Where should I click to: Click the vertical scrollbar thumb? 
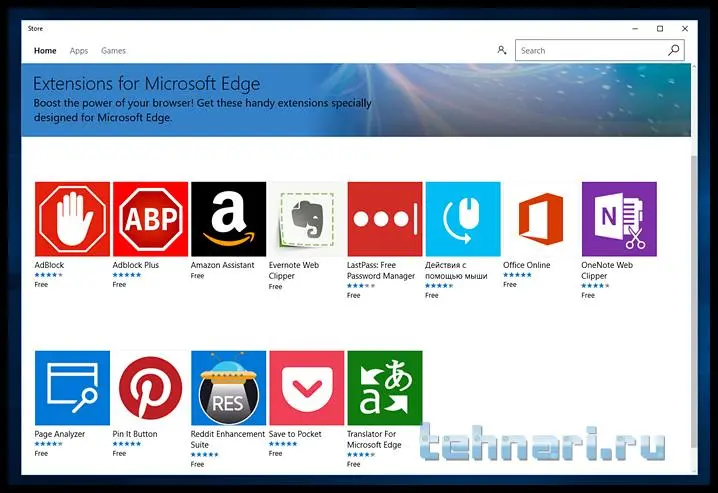694,302
